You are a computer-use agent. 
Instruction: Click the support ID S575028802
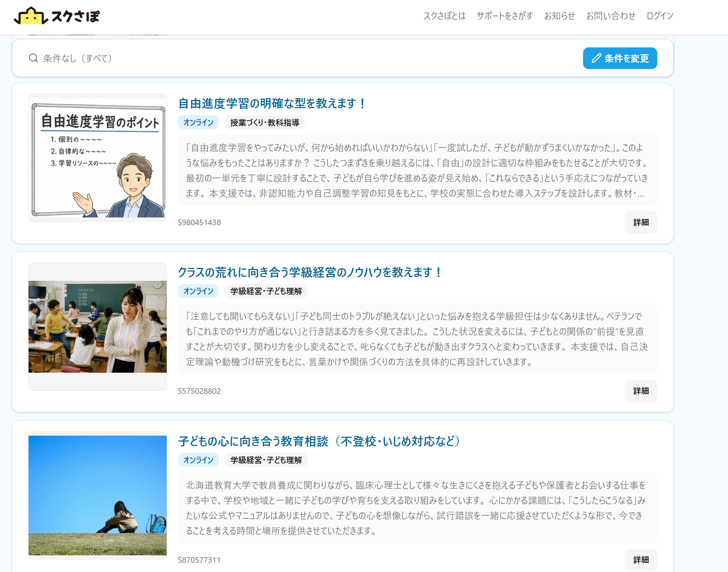click(199, 391)
